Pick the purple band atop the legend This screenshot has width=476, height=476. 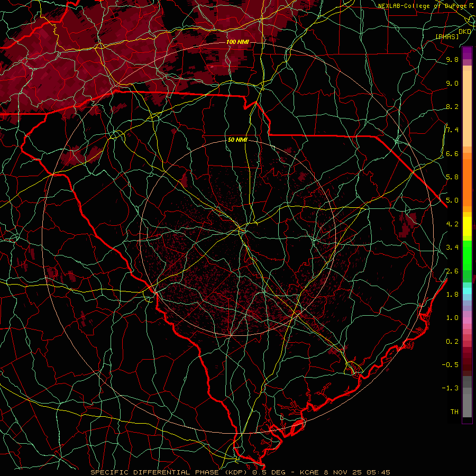tap(467, 53)
